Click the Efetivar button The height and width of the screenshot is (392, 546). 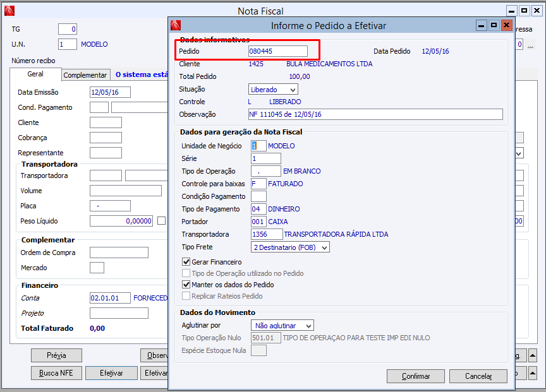[111, 373]
